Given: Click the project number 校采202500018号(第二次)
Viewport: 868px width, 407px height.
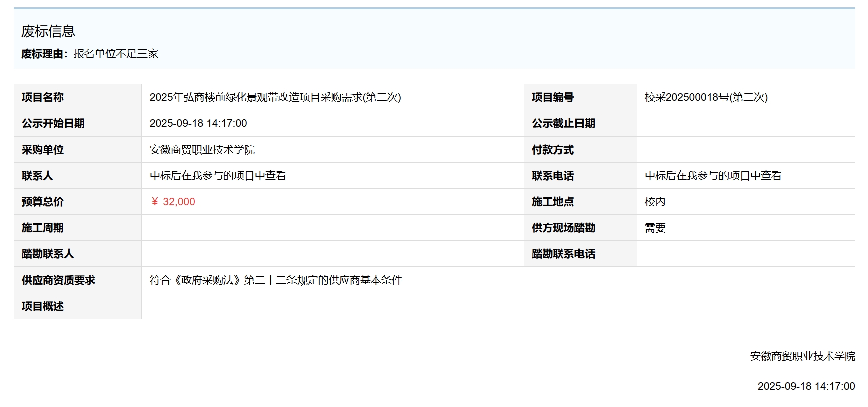Looking at the screenshot, I should [706, 97].
